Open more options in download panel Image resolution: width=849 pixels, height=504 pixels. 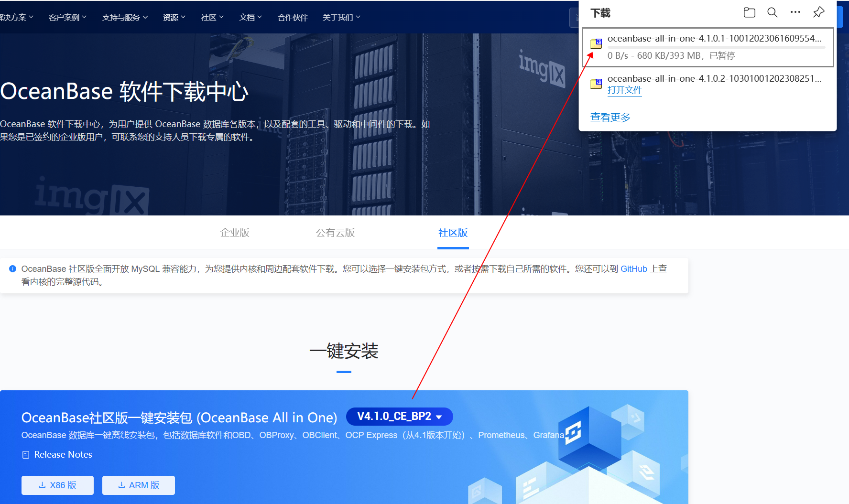click(795, 12)
